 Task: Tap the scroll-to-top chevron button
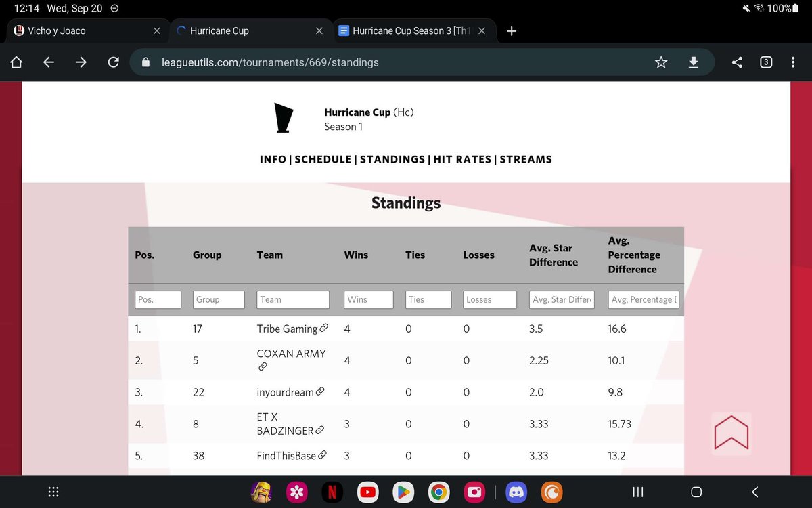731,433
